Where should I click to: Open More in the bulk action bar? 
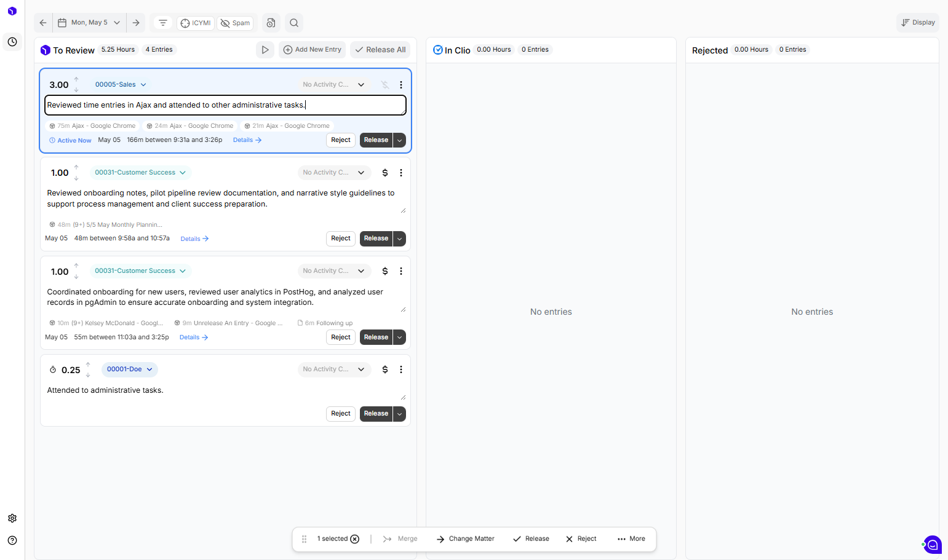631,539
